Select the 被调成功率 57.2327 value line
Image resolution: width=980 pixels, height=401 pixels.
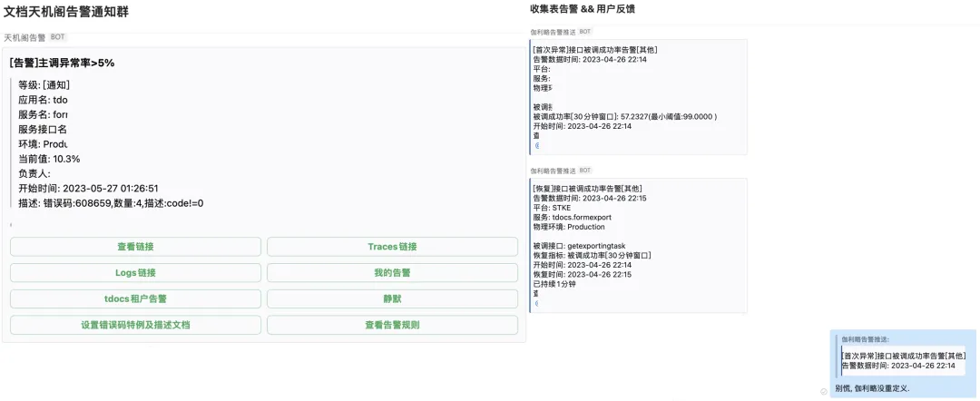[x=625, y=117]
